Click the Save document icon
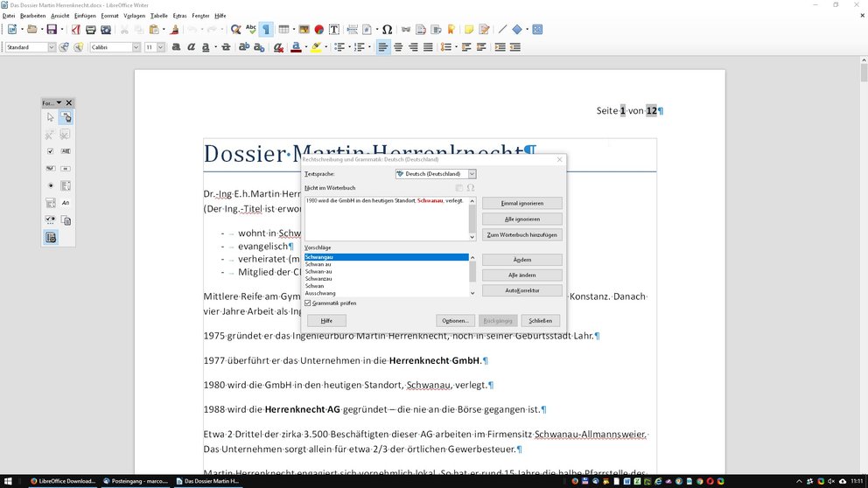 (x=52, y=30)
